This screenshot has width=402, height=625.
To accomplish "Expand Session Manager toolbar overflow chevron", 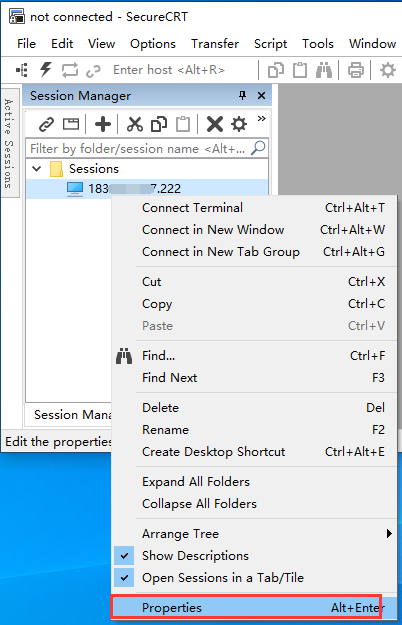I will point(261,118).
